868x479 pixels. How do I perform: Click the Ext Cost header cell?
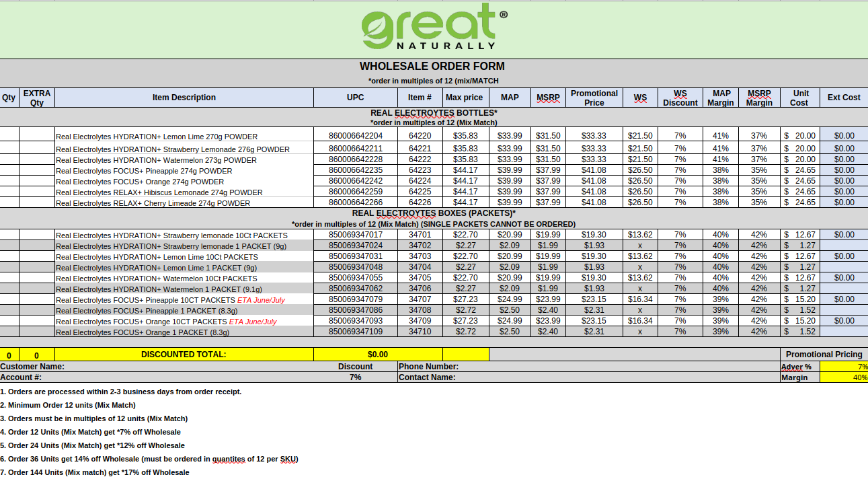pyautogui.click(x=843, y=98)
